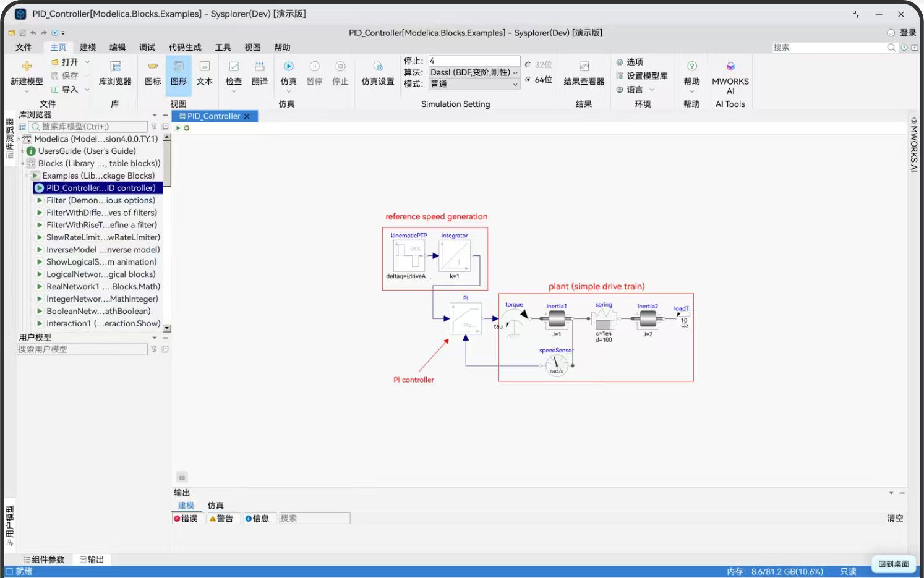Switch to the 仿真 output tab
924x578 pixels.
pyautogui.click(x=215, y=506)
